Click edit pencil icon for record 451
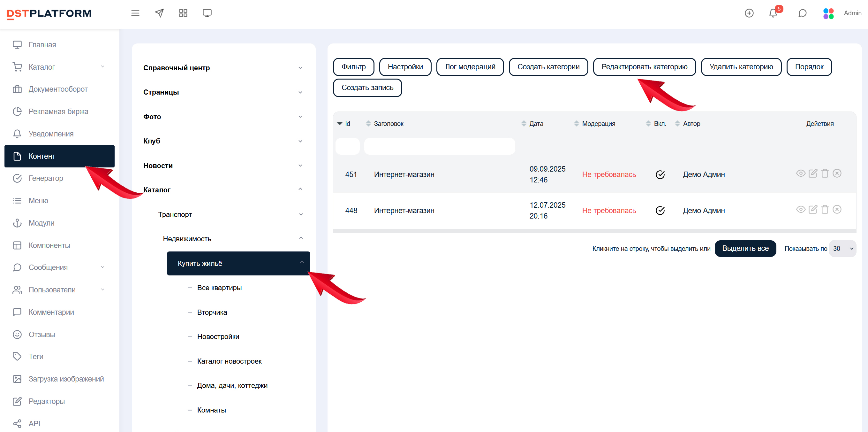Image resolution: width=868 pixels, height=432 pixels. pos(813,173)
